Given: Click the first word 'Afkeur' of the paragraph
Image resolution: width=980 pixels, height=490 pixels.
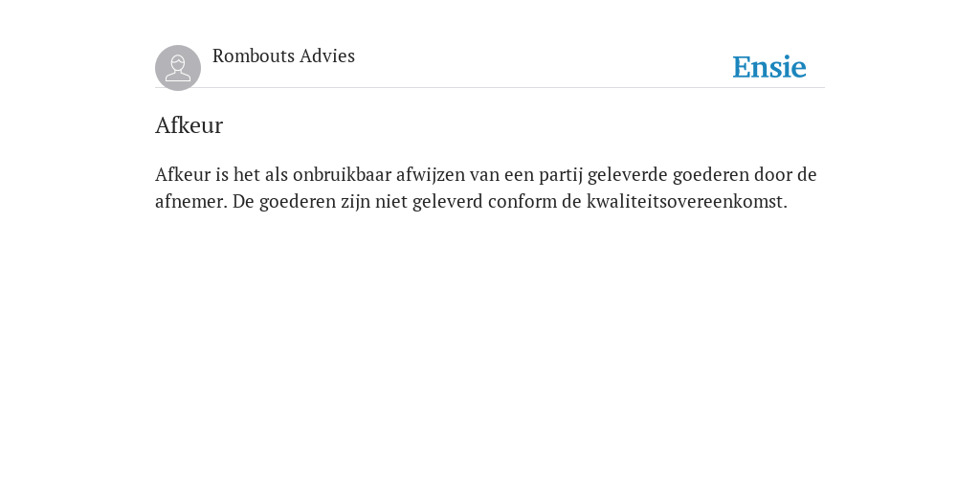Looking at the screenshot, I should pyautogui.click(x=183, y=174).
